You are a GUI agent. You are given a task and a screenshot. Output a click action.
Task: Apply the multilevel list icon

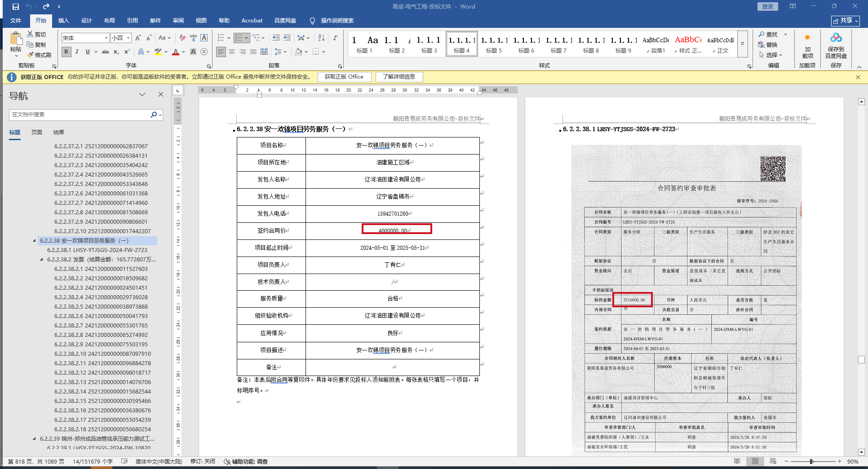(256, 38)
